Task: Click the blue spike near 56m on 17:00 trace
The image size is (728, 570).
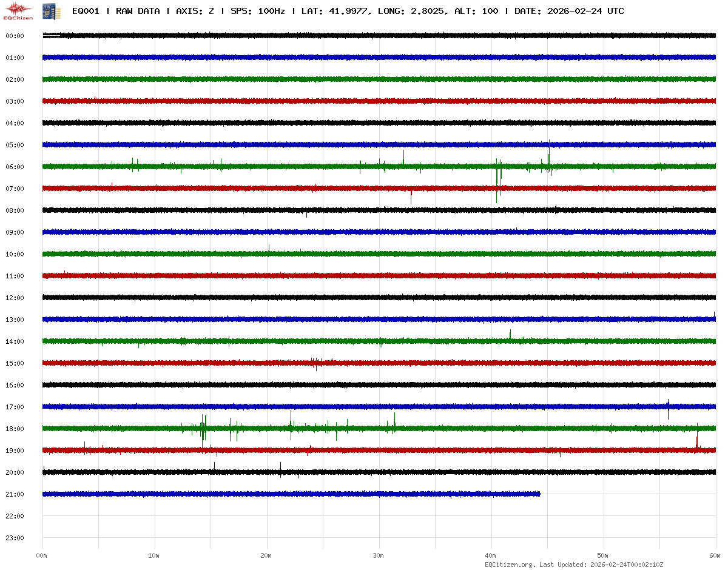Action: pyautogui.click(x=668, y=408)
